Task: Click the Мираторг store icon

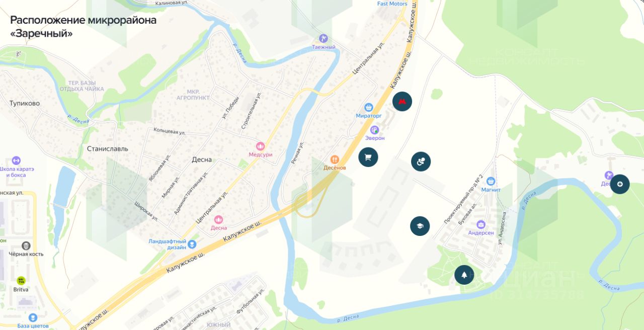Action: (369, 107)
